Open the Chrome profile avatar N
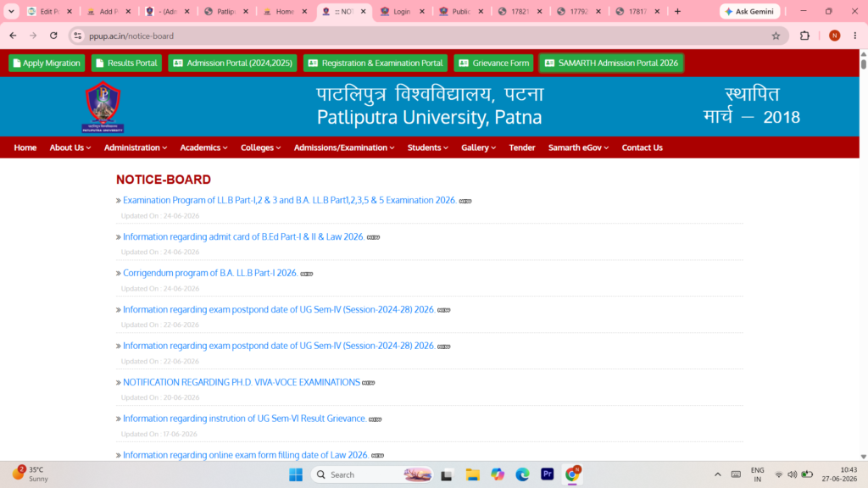Image resolution: width=868 pixels, height=488 pixels. tap(834, 36)
